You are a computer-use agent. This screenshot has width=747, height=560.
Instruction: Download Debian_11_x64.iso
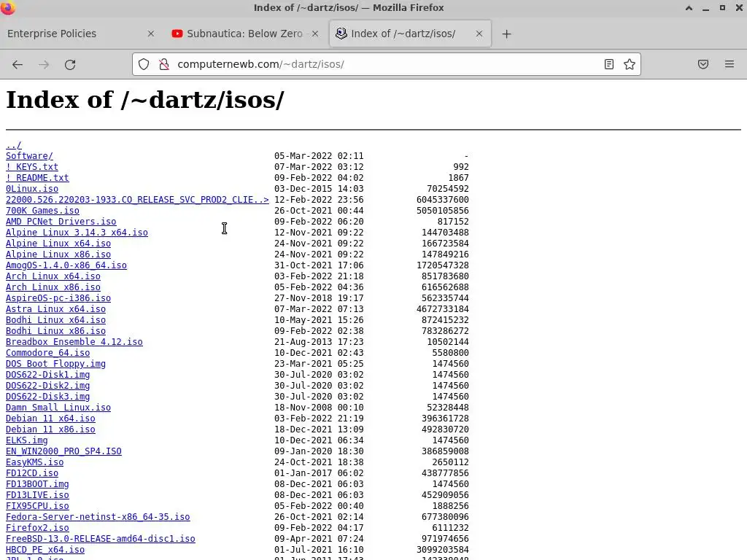tap(50, 419)
